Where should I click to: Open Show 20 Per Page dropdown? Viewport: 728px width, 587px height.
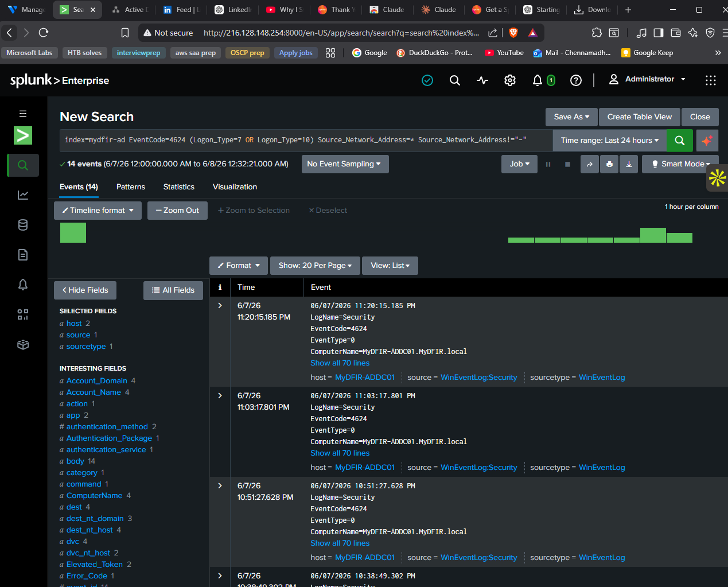click(315, 266)
